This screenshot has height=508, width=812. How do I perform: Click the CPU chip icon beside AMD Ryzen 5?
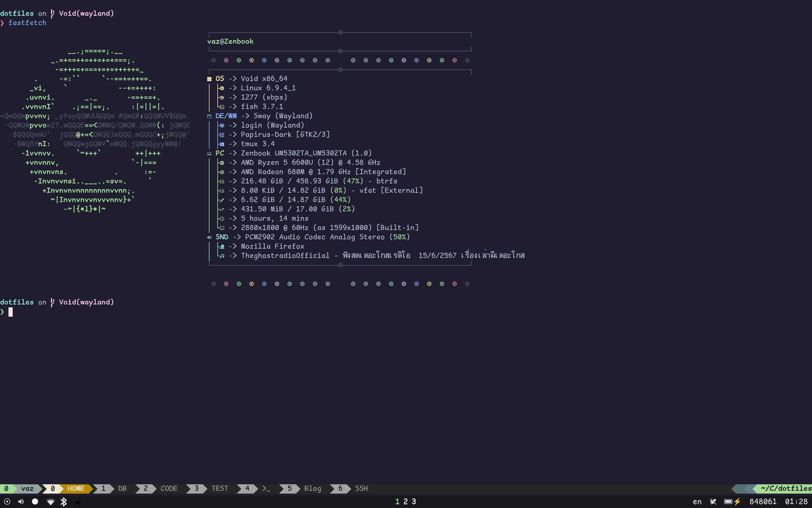tap(222, 163)
